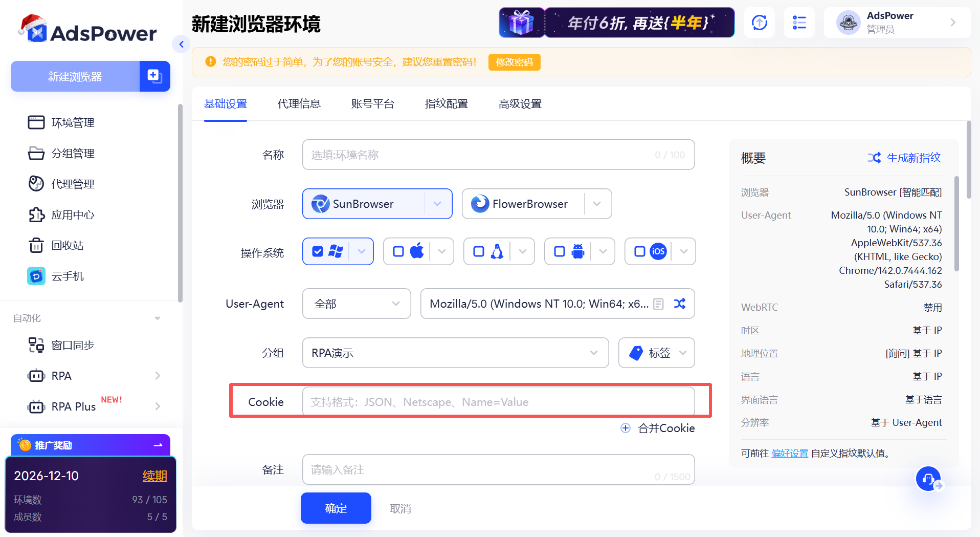Select 代理管理 from the sidebar
Screen dimensions: 980x537
click(72, 184)
